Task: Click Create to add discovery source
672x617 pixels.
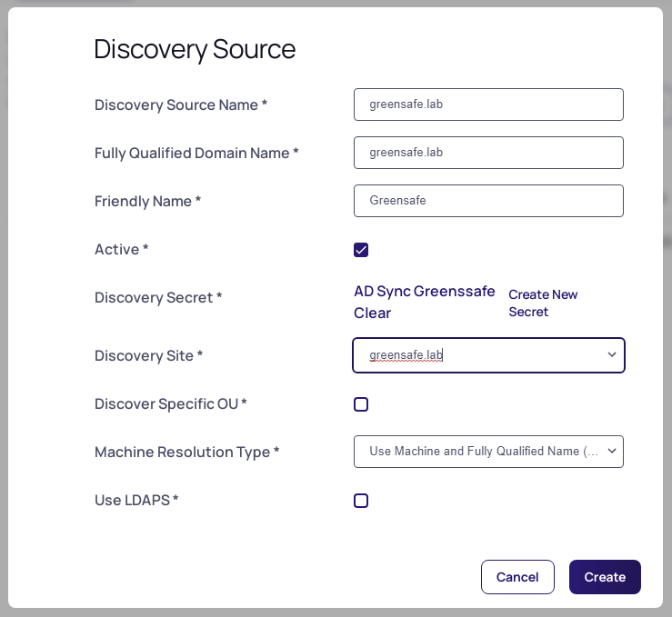Action: coord(605,577)
